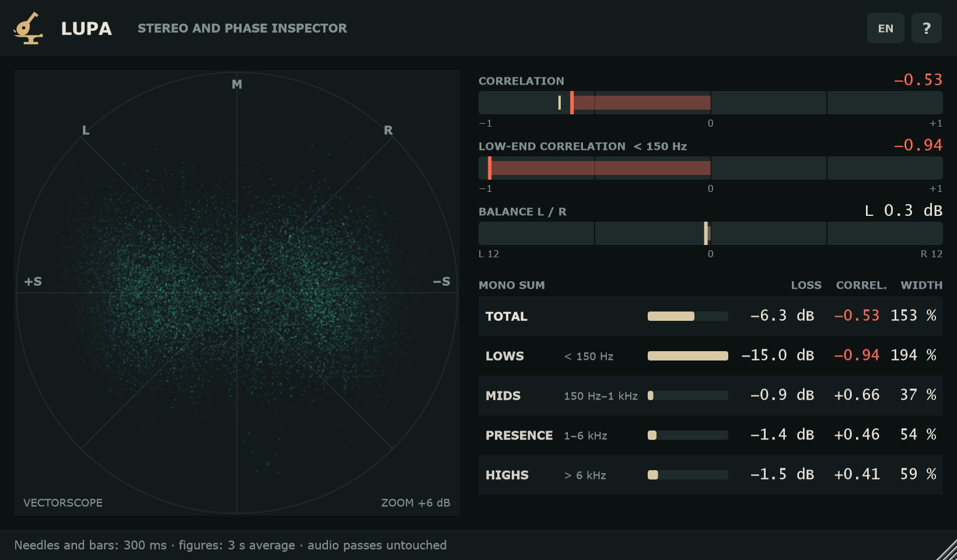Click the Balance L / R meter needle
Screen dimensions: 957x560
pyautogui.click(x=706, y=233)
